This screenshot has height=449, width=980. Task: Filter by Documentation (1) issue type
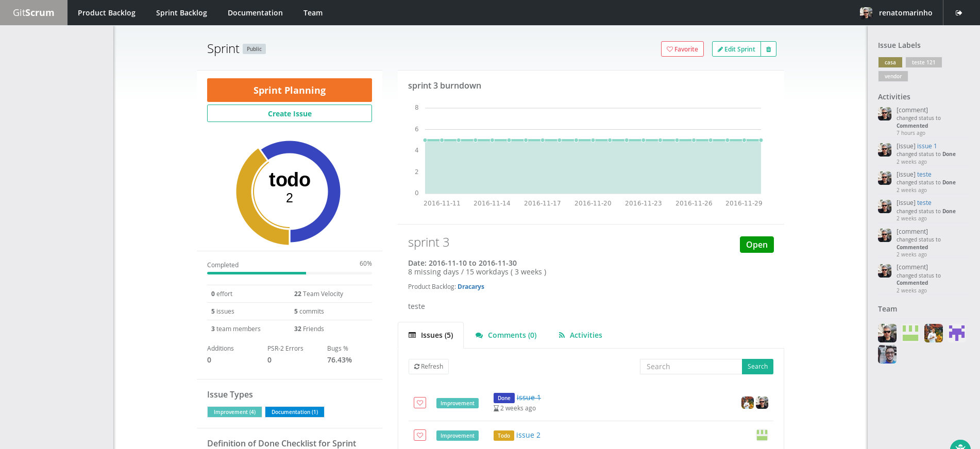click(295, 412)
